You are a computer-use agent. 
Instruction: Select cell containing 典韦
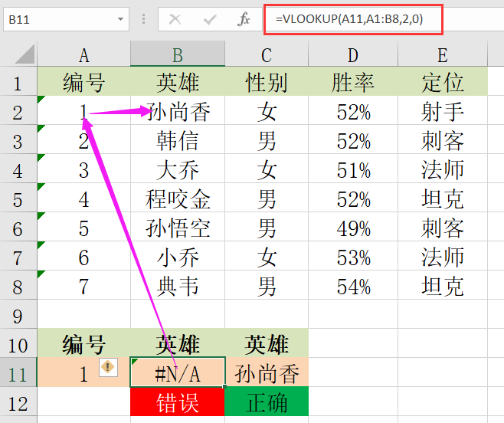click(x=178, y=286)
